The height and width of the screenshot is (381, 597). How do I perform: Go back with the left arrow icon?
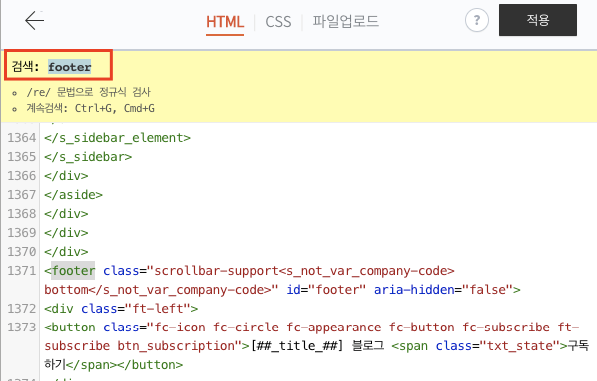[x=35, y=20]
